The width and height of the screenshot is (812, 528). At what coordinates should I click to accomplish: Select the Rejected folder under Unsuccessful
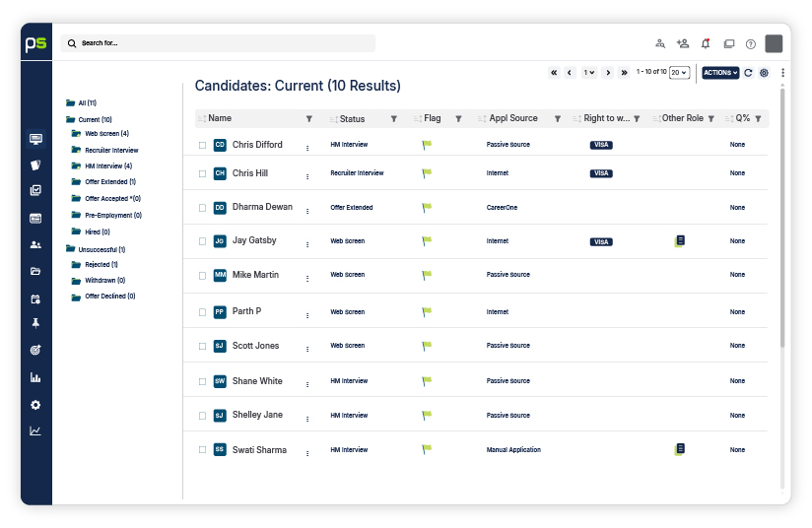101,265
